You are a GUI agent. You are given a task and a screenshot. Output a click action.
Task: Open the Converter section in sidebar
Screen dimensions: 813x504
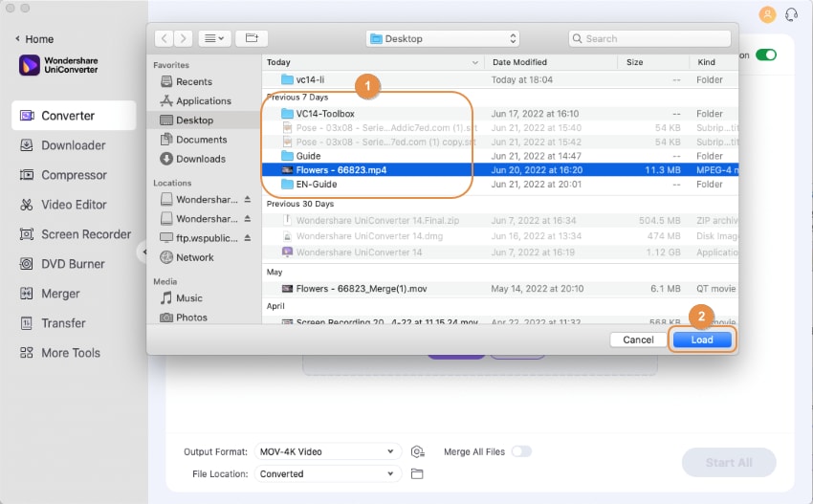(73, 116)
